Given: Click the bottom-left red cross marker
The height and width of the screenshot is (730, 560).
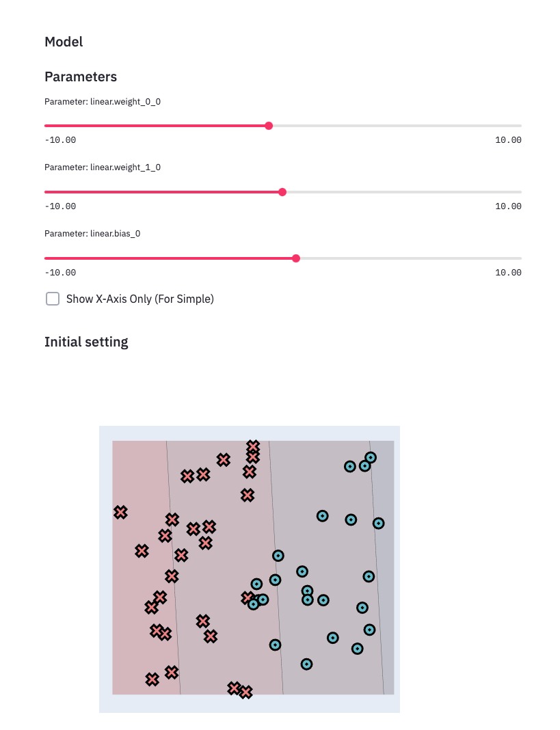Looking at the screenshot, I should click(152, 679).
